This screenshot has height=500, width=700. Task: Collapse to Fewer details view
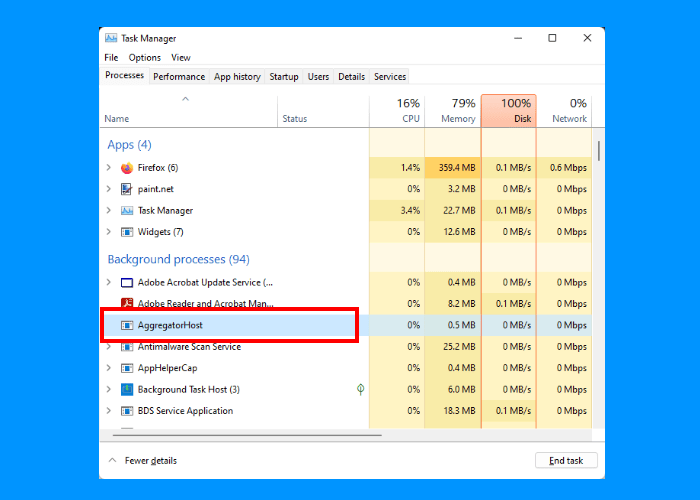tap(142, 461)
